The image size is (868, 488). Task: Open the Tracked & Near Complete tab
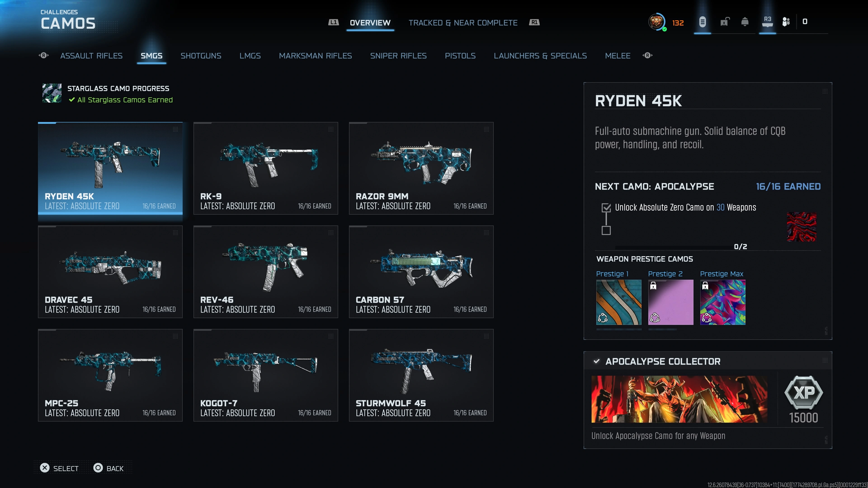(463, 23)
